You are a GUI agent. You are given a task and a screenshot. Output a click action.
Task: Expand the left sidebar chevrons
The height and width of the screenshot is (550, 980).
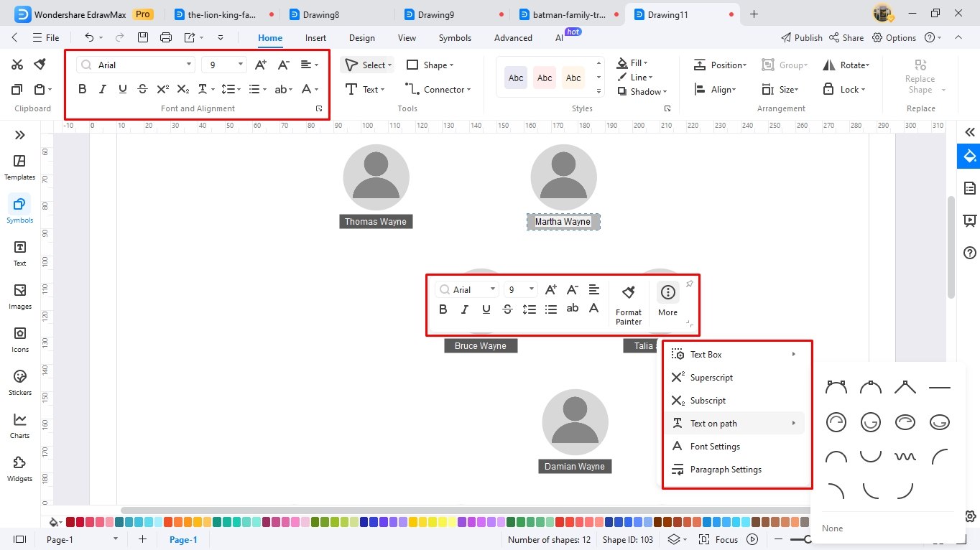[19, 135]
